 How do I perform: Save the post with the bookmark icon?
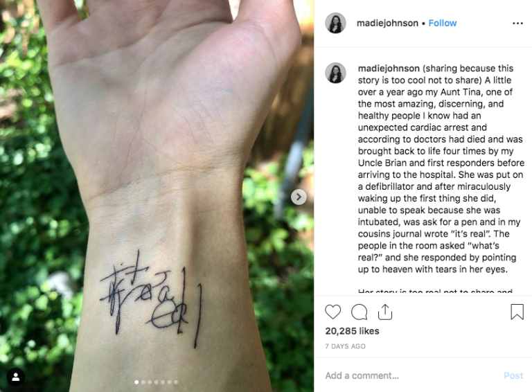(x=517, y=312)
